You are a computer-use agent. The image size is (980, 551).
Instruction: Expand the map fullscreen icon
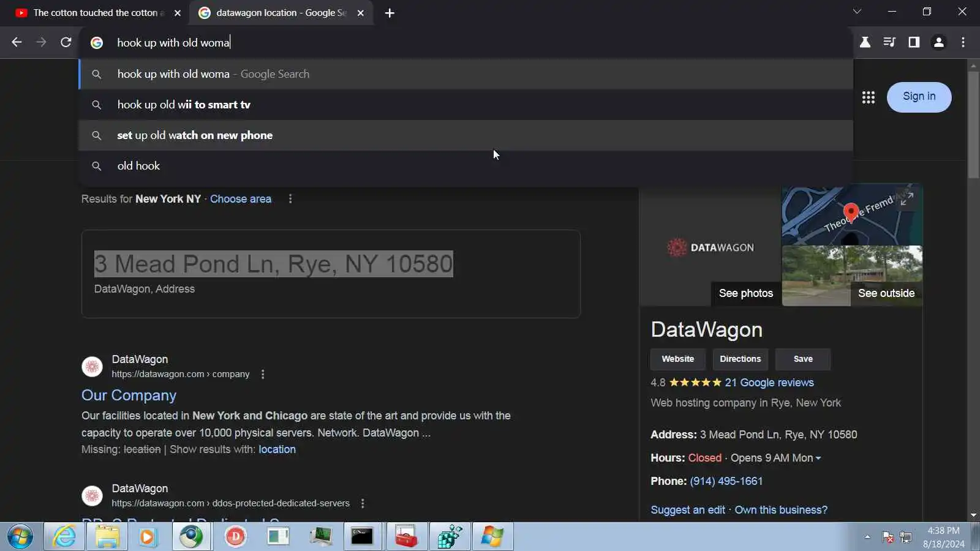[907, 198]
